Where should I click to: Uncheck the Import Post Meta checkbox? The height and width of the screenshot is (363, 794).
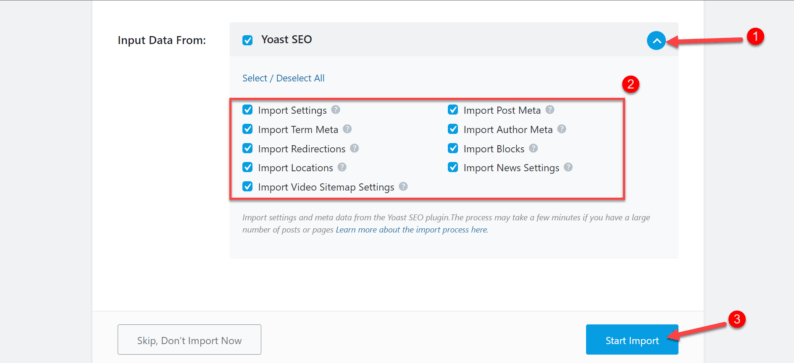[x=453, y=110]
